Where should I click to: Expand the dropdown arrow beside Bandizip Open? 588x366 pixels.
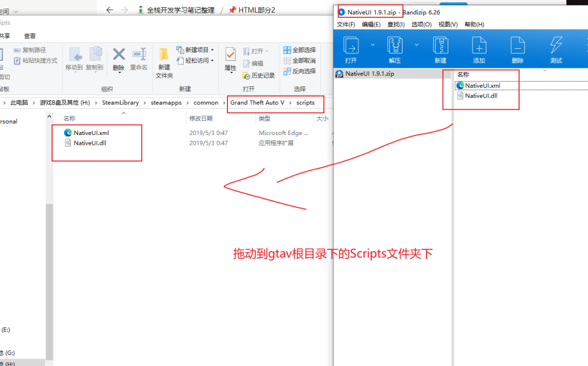(x=372, y=45)
